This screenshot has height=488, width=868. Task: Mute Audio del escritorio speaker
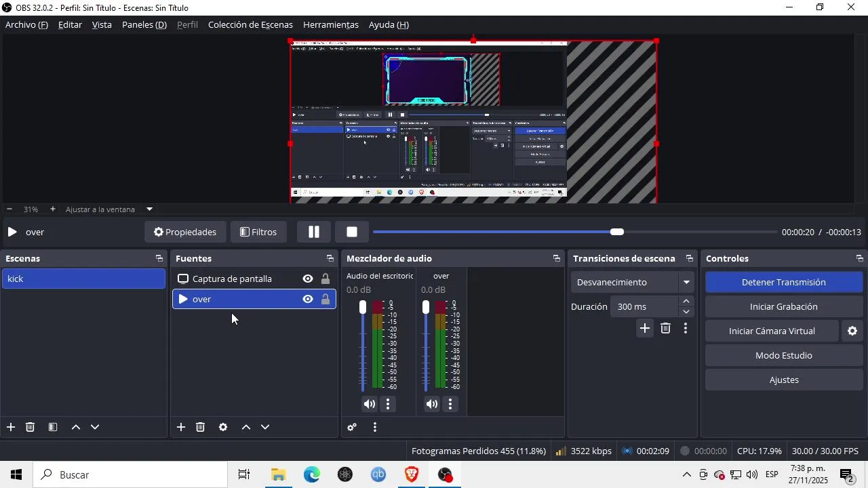(x=369, y=404)
